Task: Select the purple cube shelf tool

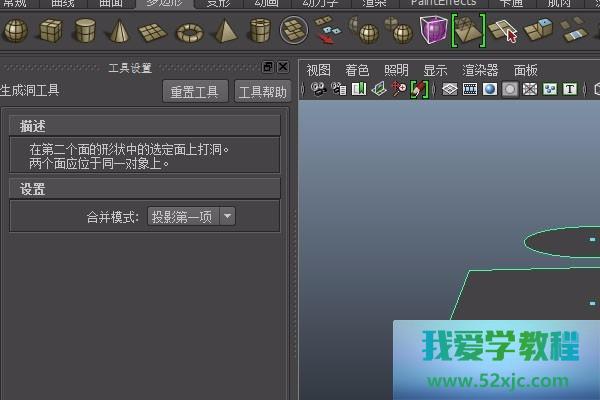Action: (433, 32)
